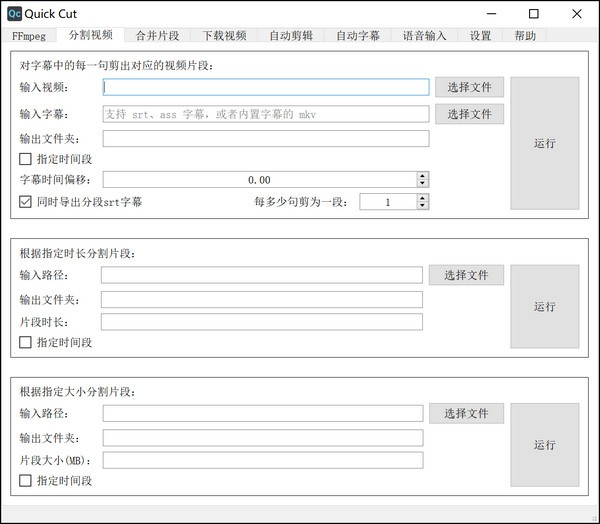Click the 片段大小(MB) input field
Image resolution: width=600 pixels, height=524 pixels.
click(261, 460)
